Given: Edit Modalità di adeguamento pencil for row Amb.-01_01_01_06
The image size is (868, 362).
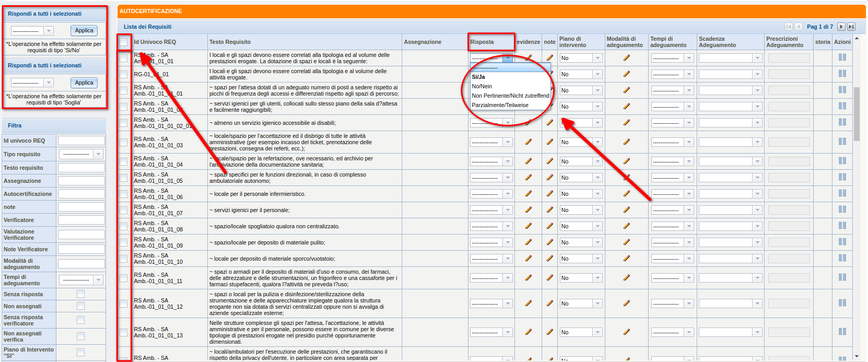Looking at the screenshot, I should pos(627,193).
